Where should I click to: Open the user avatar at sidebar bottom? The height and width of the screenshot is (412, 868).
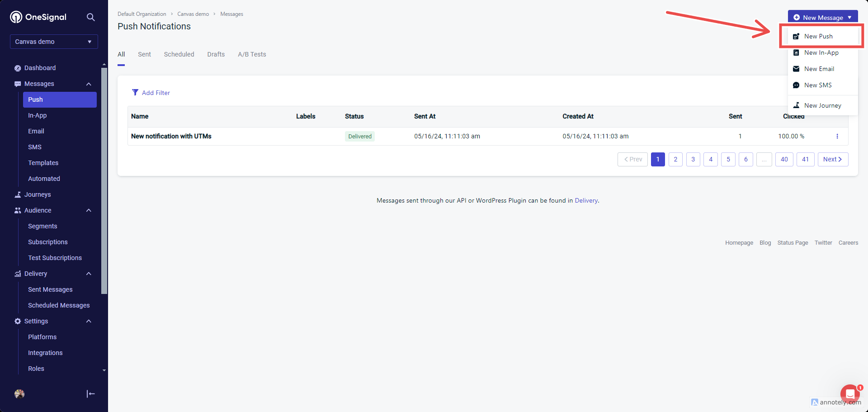click(x=19, y=394)
